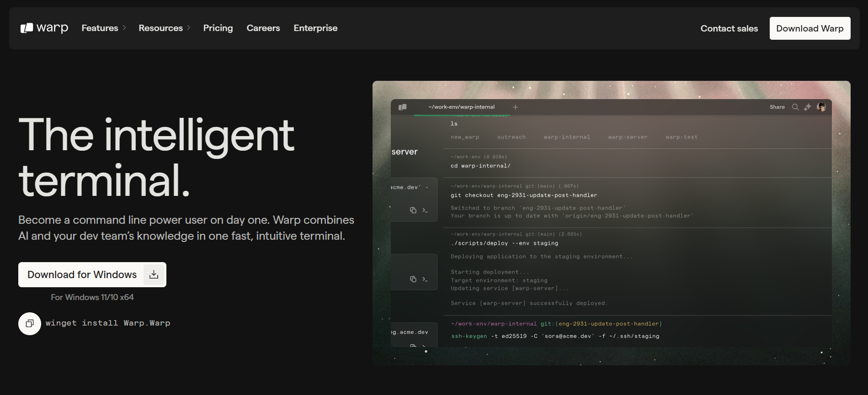
Task: Click the 'server' sidebar heading
Action: (x=405, y=152)
